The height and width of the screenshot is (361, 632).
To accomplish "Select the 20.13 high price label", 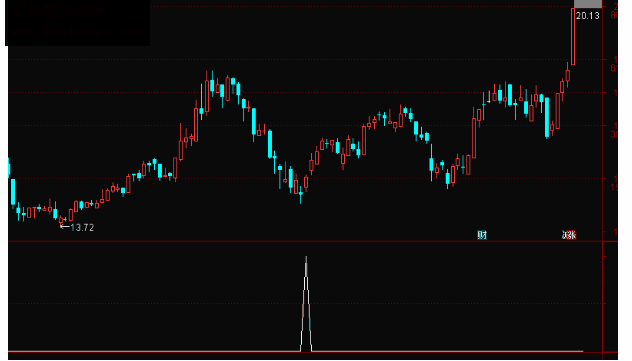I will click(587, 16).
